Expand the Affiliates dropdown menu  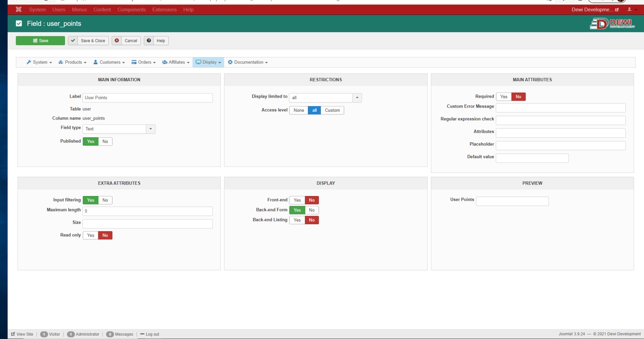[x=176, y=62]
